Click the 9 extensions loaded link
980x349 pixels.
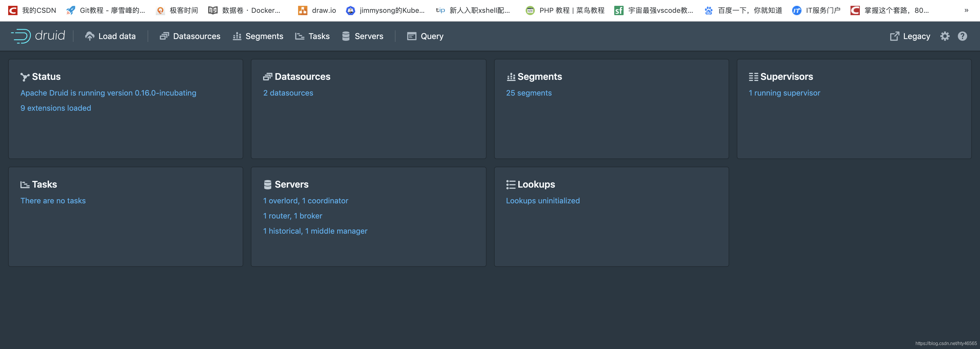pyautogui.click(x=55, y=108)
